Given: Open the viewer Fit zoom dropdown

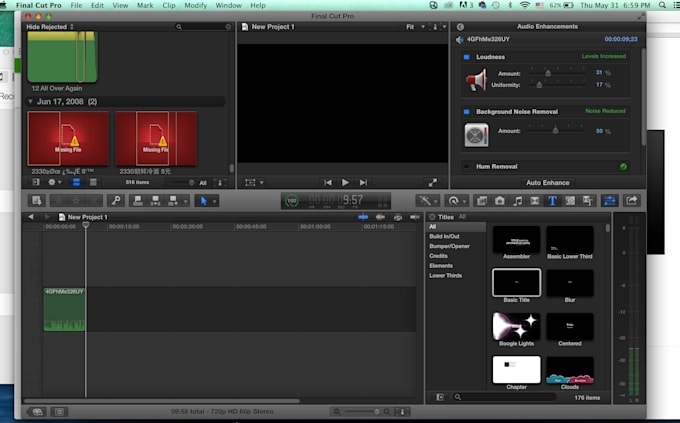Looking at the screenshot, I should point(414,27).
